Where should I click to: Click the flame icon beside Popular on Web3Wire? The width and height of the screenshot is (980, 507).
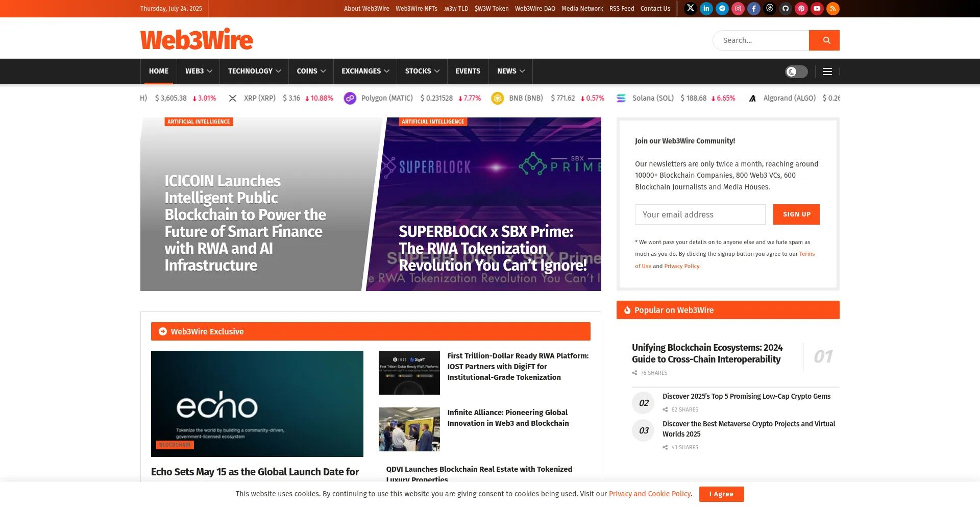[x=627, y=310]
